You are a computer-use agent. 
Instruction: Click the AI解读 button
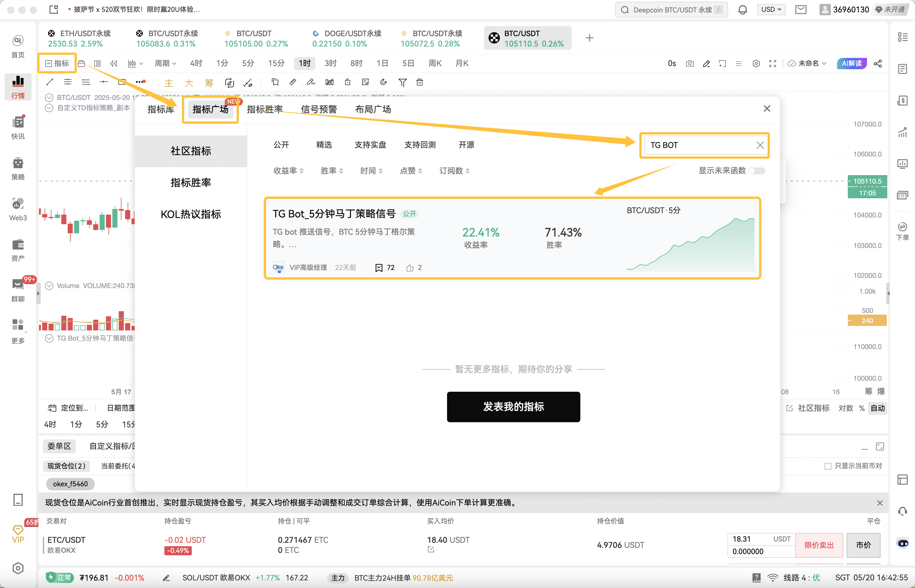point(852,63)
